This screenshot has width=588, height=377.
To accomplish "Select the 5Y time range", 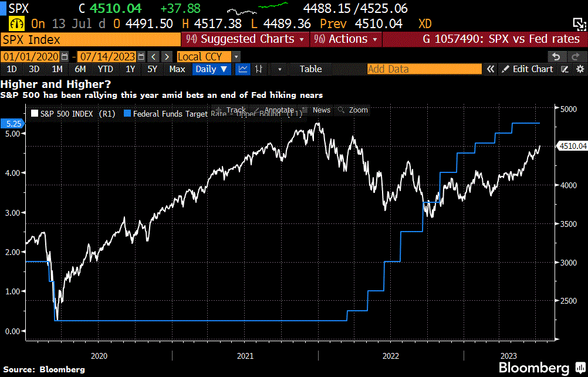I will pos(152,69).
